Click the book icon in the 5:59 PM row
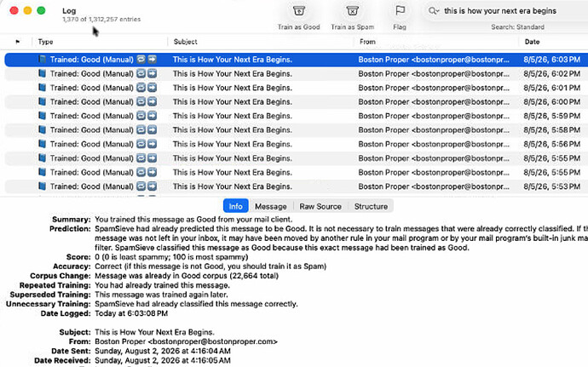Image resolution: width=588 pixels, height=367 pixels. pyautogui.click(x=43, y=116)
